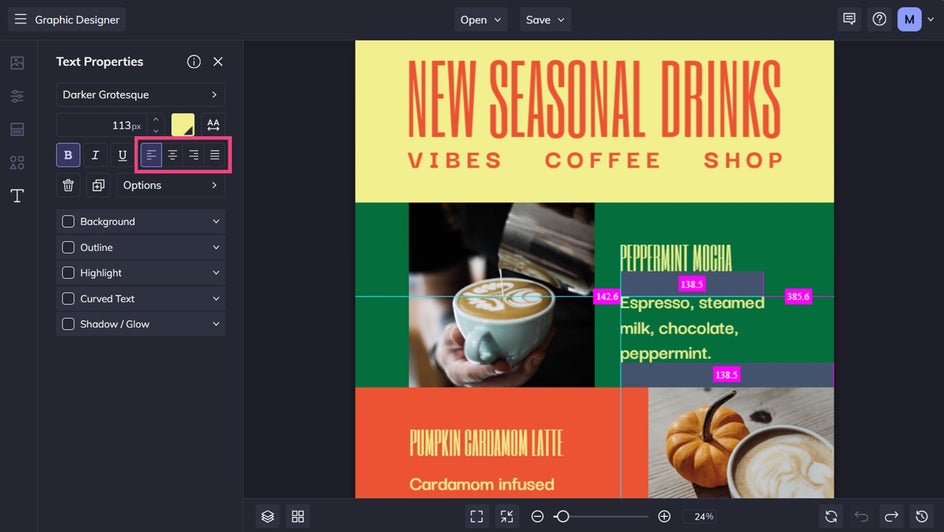The height and width of the screenshot is (532, 944).
Task: Open the Templates sidebar icon
Action: [17, 129]
